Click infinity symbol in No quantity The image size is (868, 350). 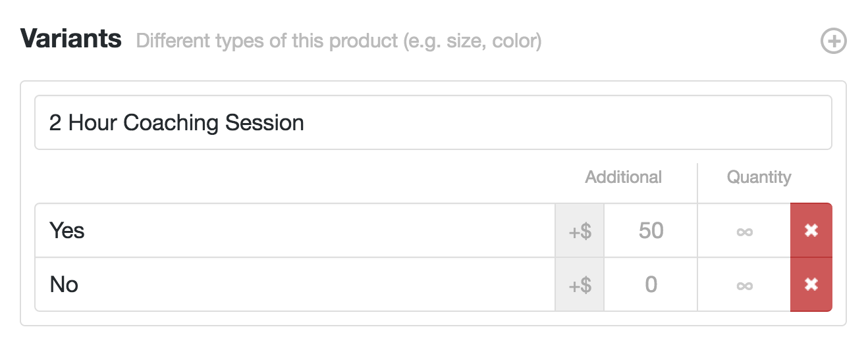(744, 285)
